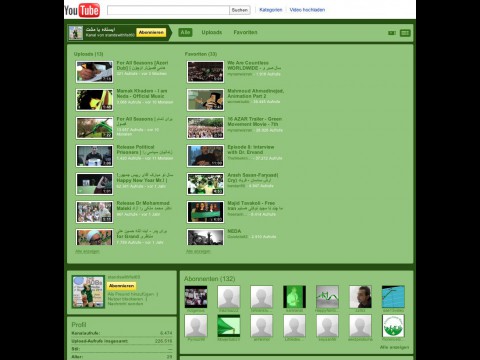
Task: Open the I am Neda Official Music thumbnail
Action: (94, 100)
